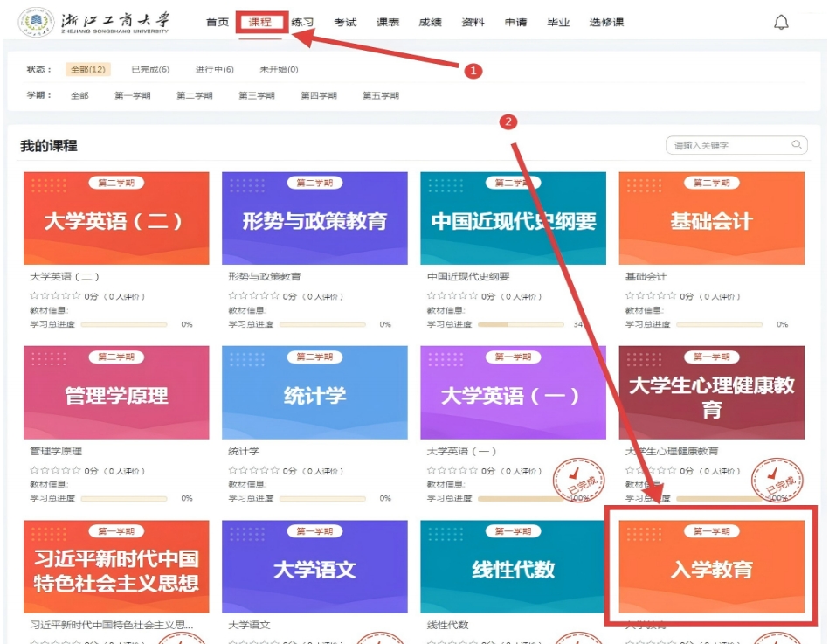Open the 习近平新时代中国特色社会主义思想 course card
This screenshot has width=829, height=644.
pyautogui.click(x=116, y=566)
